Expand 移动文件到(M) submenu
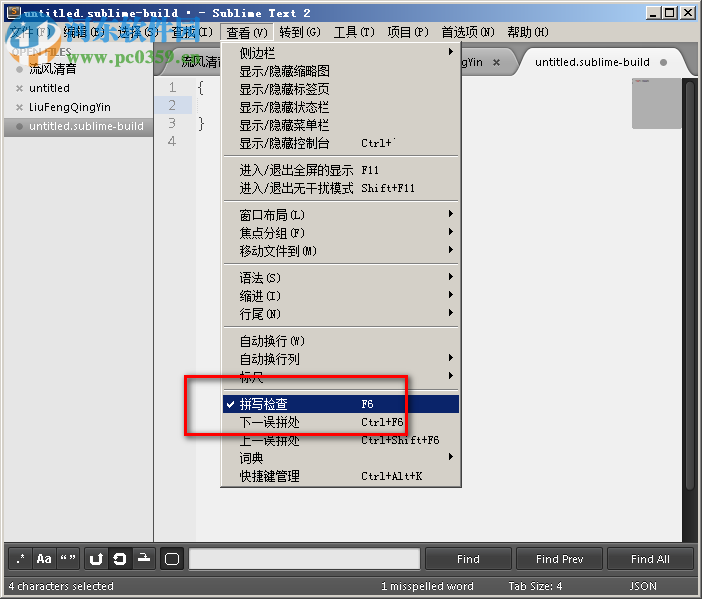Viewport: 702px width, 599px height. point(341,251)
